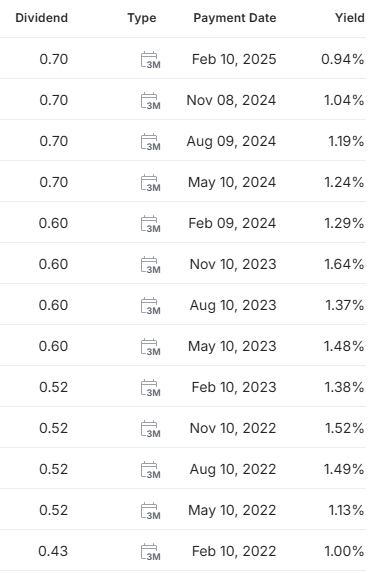Click the 3M calendar icon for Feb 10, 2023

click(151, 387)
